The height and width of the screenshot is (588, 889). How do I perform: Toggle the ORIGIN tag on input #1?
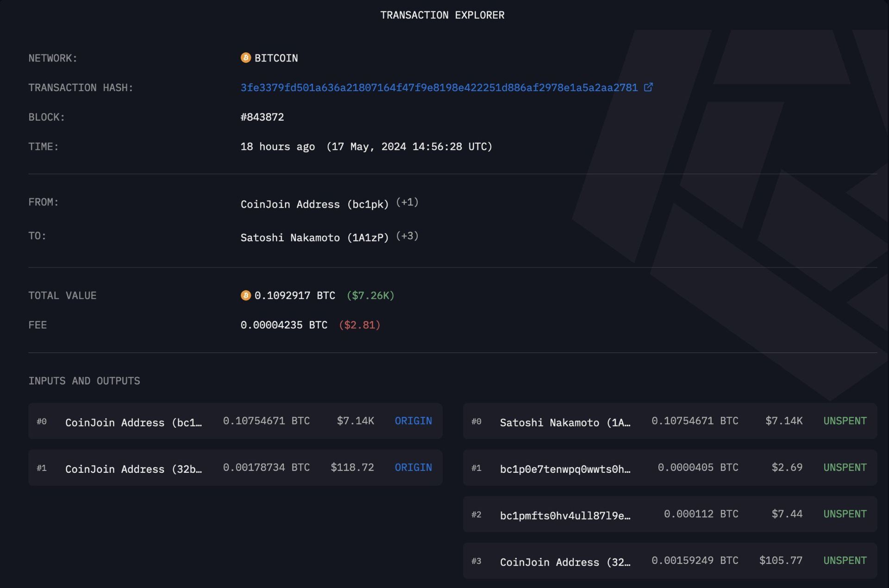[x=413, y=468]
